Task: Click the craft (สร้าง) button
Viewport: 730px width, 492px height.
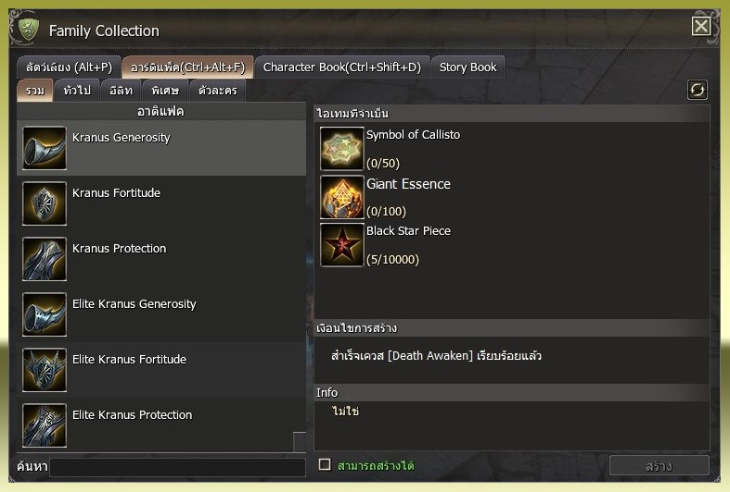Action: [x=659, y=465]
